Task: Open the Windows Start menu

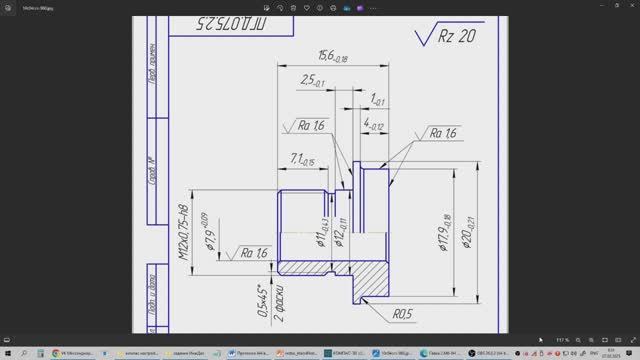Action: 8,353
